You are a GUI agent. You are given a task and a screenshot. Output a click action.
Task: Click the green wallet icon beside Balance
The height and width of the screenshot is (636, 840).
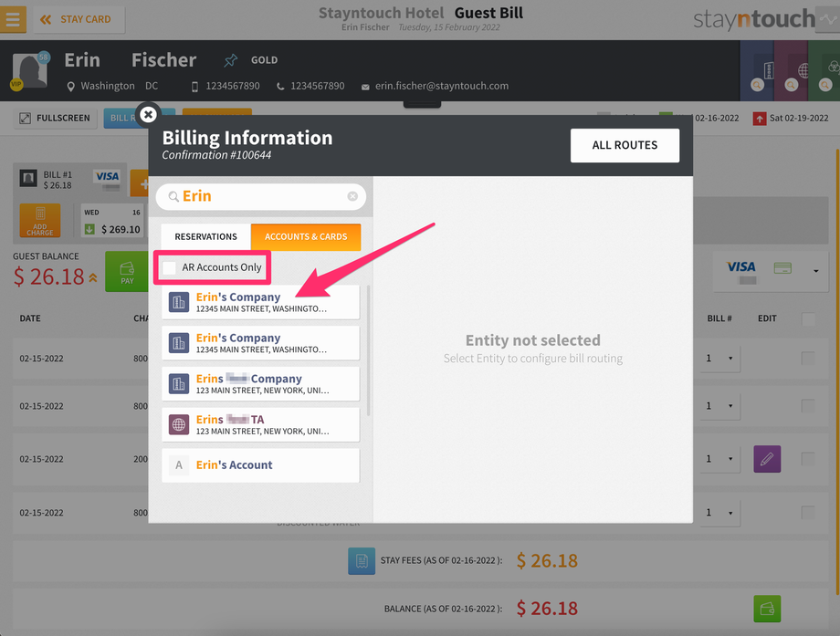767,609
